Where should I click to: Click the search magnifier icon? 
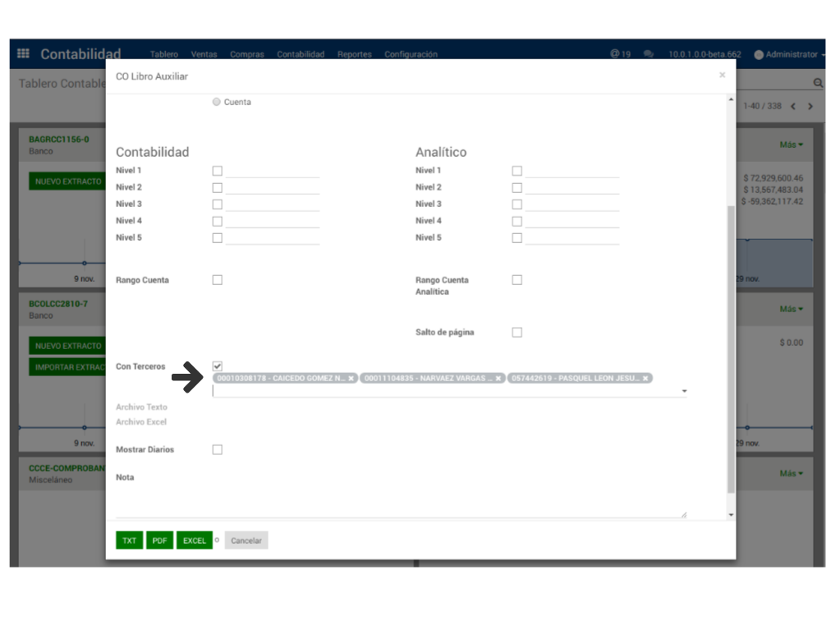point(818,83)
